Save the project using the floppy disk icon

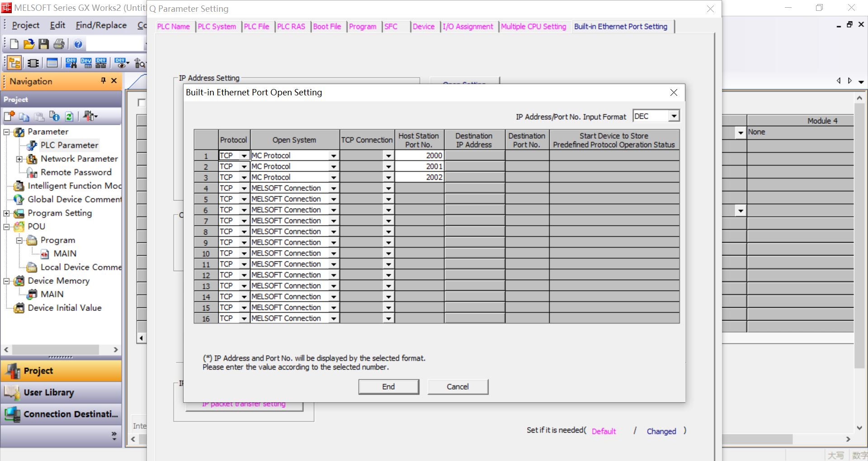[x=43, y=44]
